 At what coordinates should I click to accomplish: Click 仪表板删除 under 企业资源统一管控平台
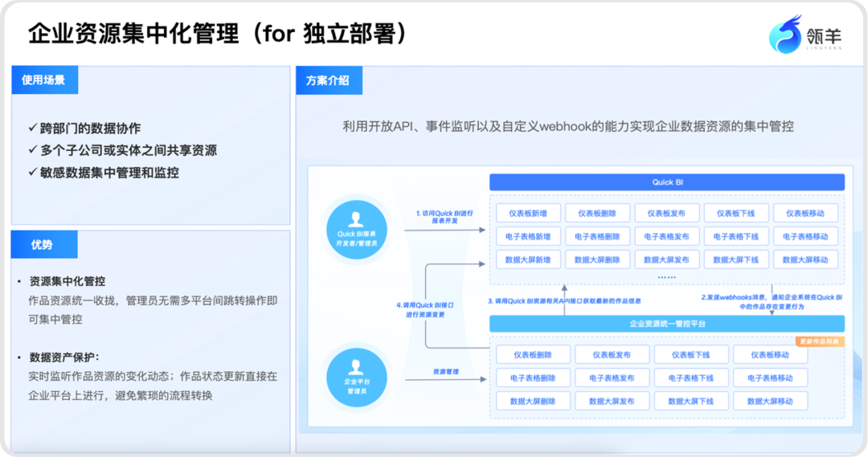coord(533,355)
